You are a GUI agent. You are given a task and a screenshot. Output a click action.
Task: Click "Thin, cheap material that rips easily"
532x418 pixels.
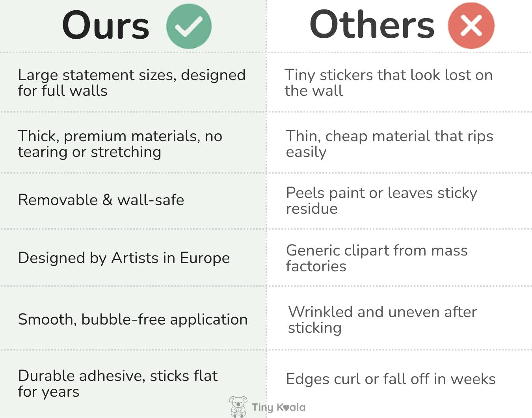[389, 144]
